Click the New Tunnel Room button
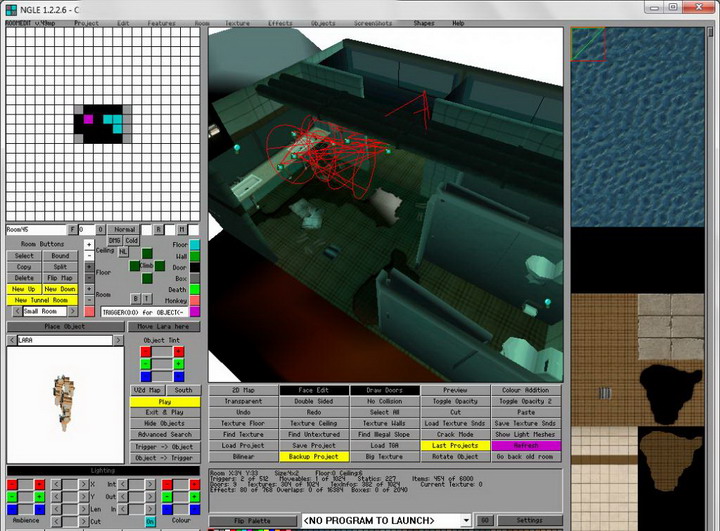The height and width of the screenshot is (531, 720). (x=42, y=300)
